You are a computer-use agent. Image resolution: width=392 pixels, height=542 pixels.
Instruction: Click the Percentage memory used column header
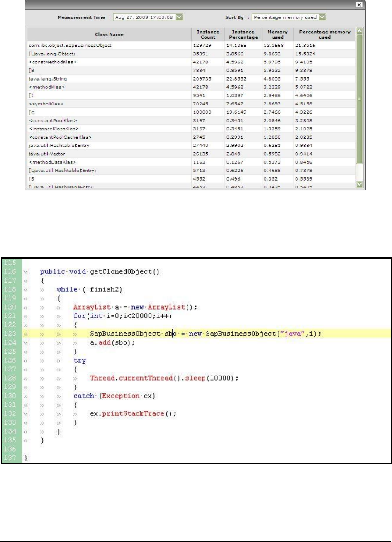[325, 34]
